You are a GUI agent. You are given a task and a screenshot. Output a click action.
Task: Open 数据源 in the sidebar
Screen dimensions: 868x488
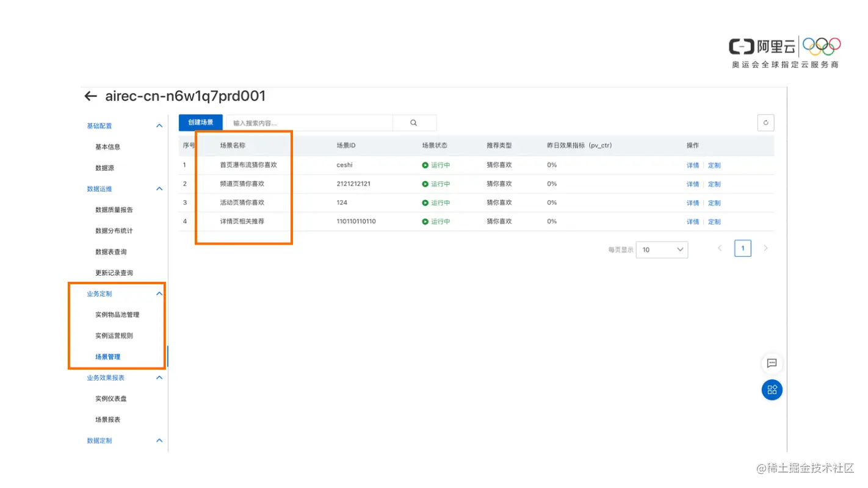pos(104,168)
